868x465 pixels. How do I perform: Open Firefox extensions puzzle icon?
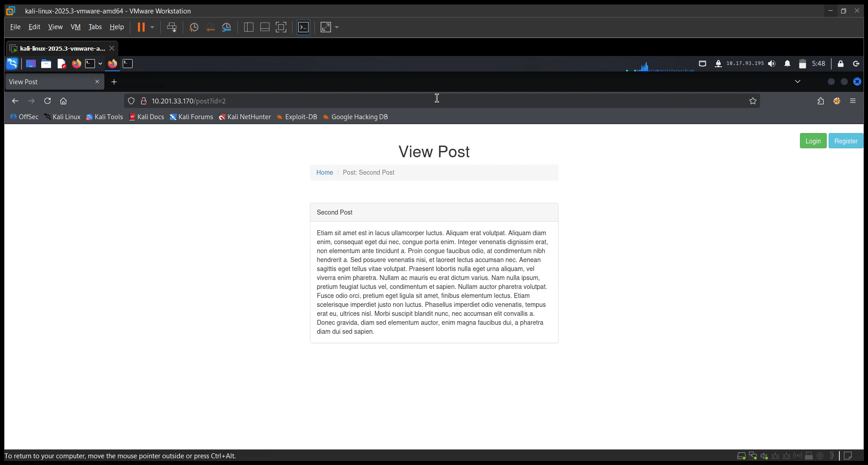821,101
